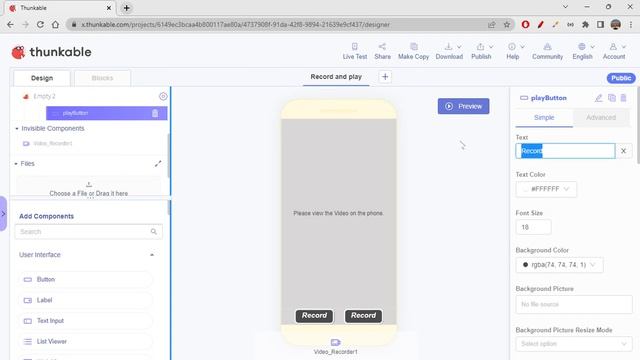
Task: Click the icon next to Files
Action: tap(158, 164)
